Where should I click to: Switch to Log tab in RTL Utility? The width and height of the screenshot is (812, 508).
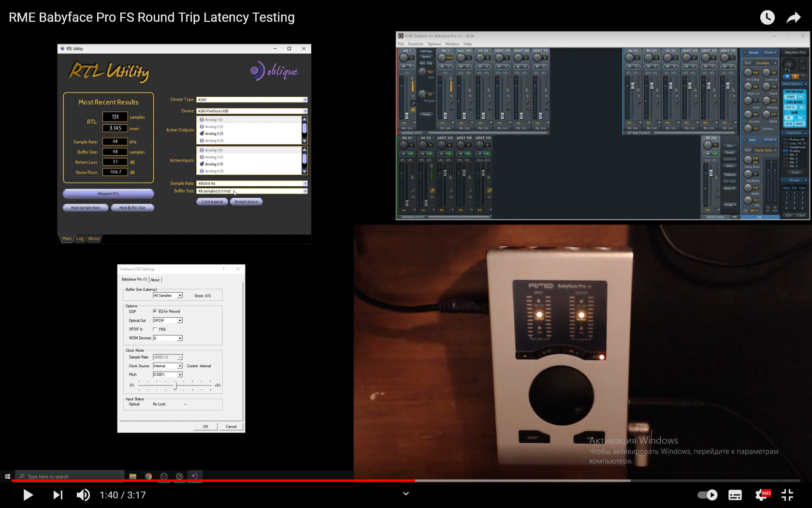tap(80, 239)
